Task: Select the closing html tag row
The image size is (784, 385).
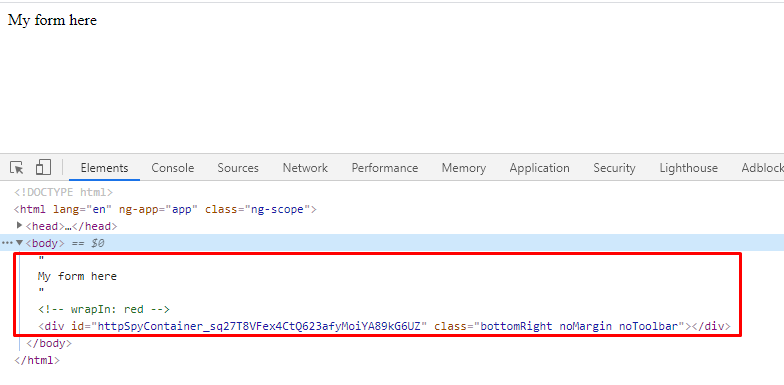Action: point(37,360)
